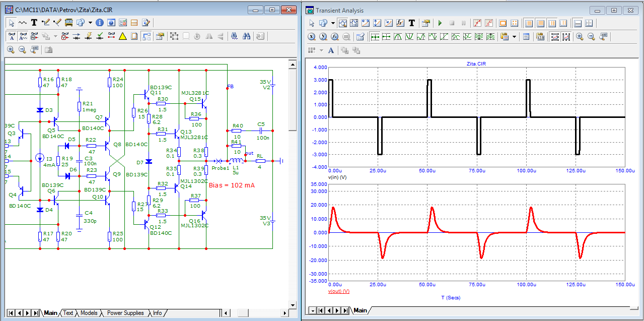
Task: Click the schematic vertical scrollbar down arrow
Action: [x=292, y=305]
